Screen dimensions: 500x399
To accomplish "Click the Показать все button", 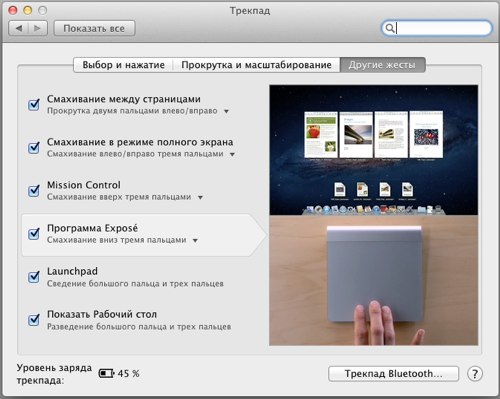I will tap(94, 28).
